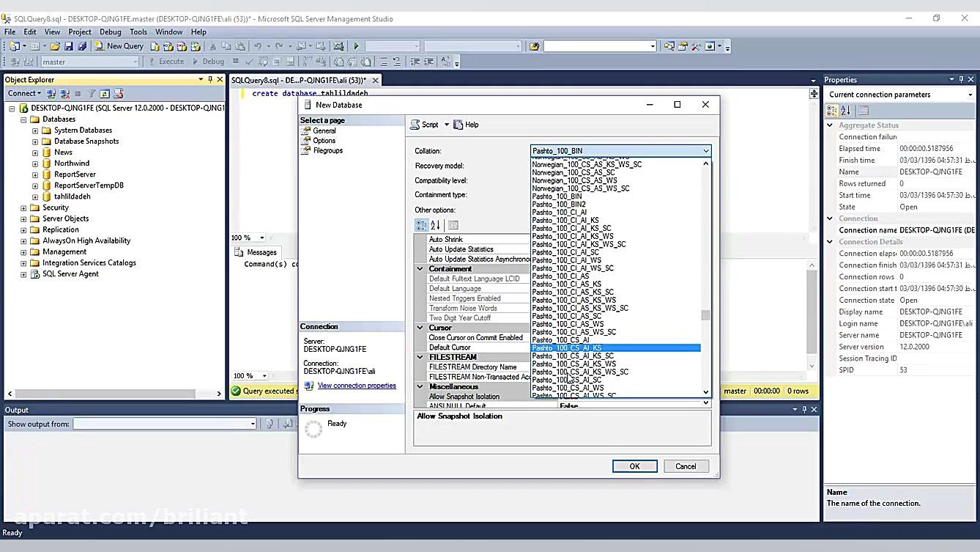This screenshot has height=552, width=980.
Task: Click the Alphabetical sort icon in Properties panel
Action: 845,111
